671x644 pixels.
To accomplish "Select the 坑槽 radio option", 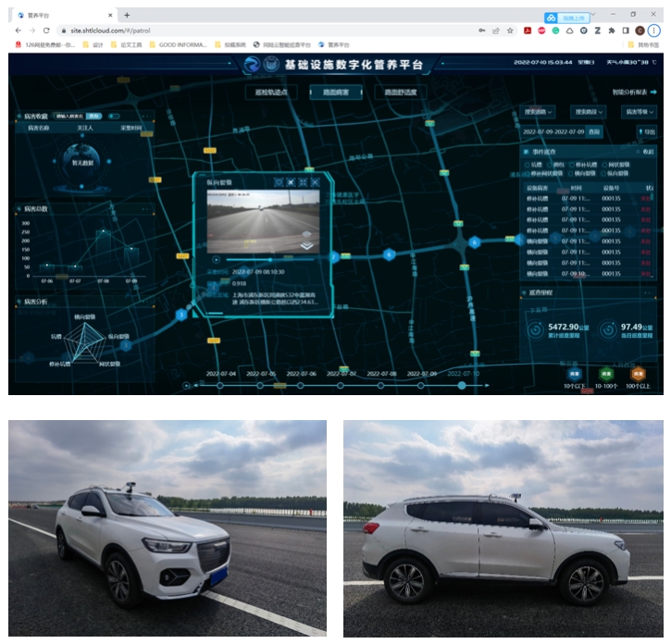I will 527,165.
